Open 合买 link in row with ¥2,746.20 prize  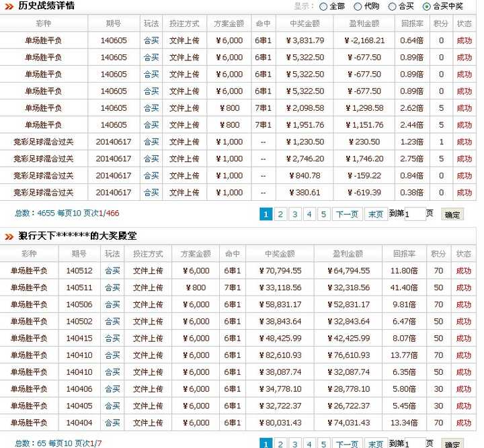coord(151,159)
